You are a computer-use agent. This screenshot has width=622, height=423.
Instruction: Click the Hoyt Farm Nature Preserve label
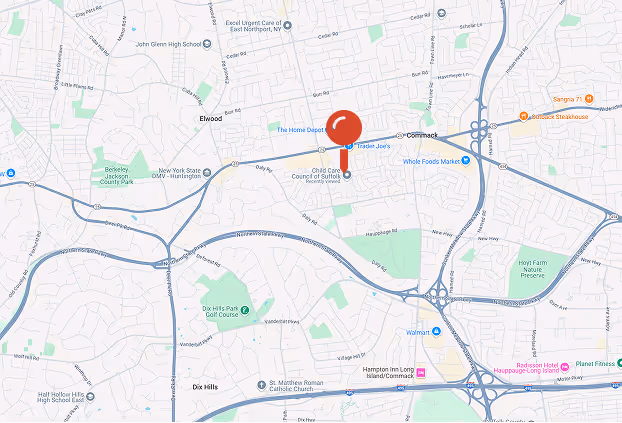click(532, 269)
